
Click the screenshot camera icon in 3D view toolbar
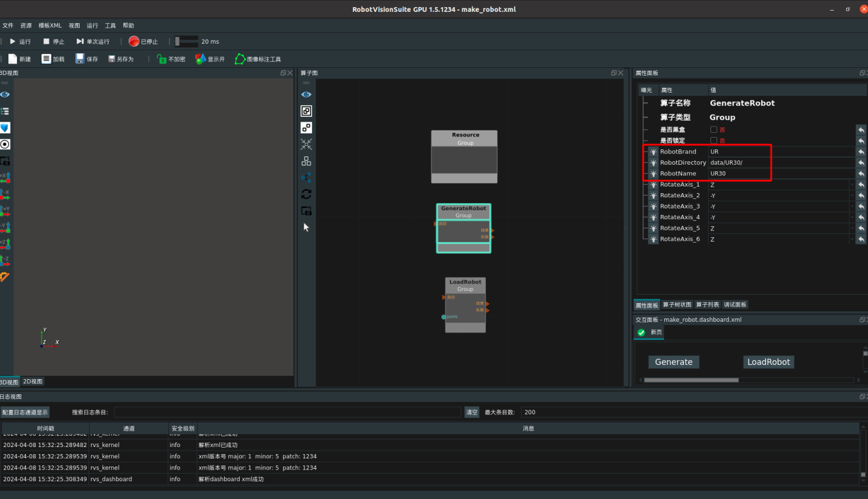point(5,161)
